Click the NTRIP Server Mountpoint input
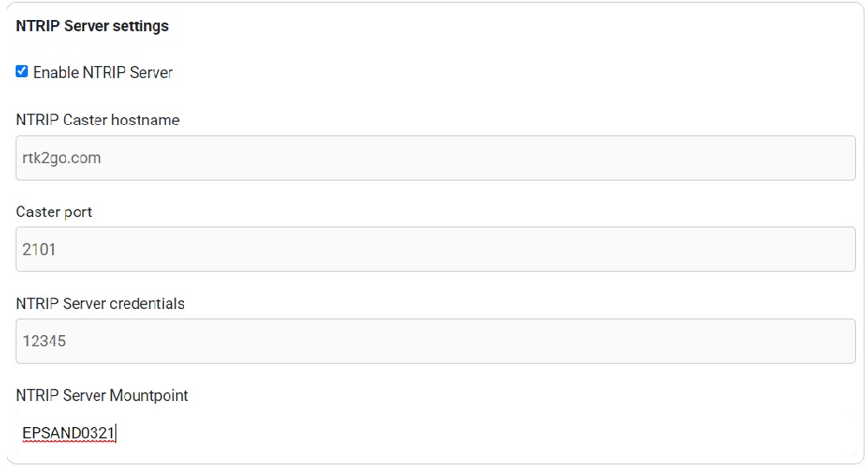Screen dimensions: 868x467 click(x=436, y=432)
